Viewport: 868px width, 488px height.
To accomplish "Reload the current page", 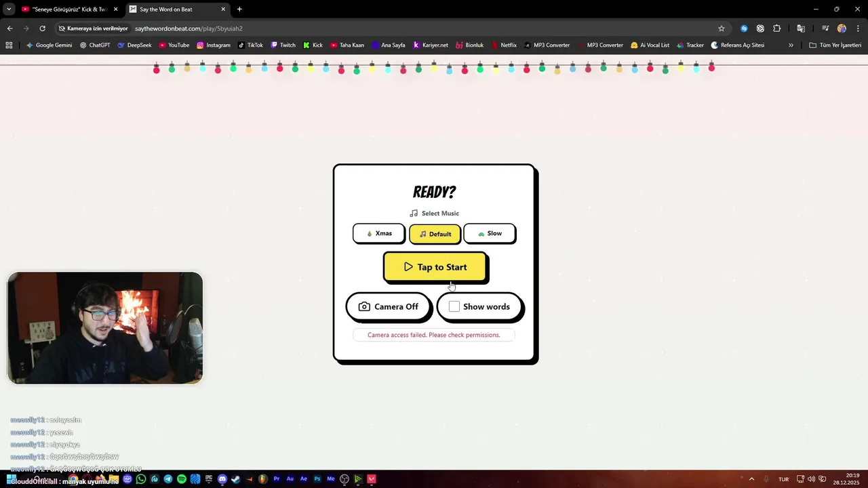I will point(42,28).
